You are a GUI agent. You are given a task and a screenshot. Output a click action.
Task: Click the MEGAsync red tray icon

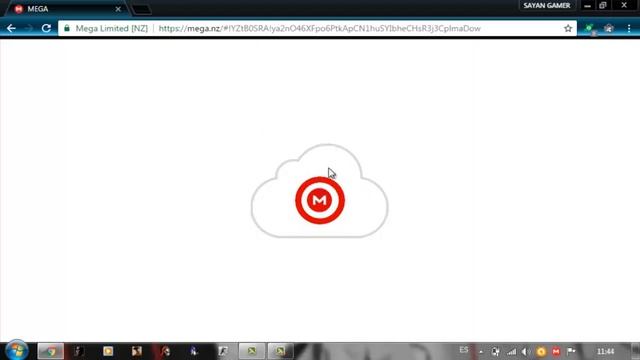coord(556,351)
